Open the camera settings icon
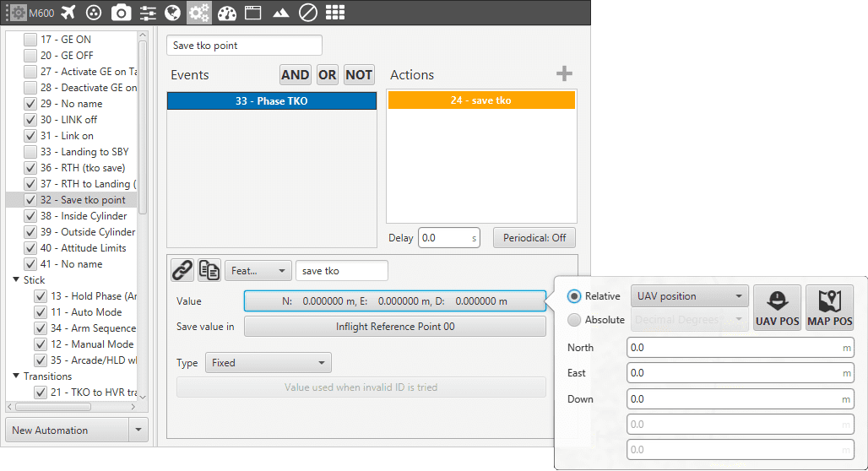Viewport: 868px width, 471px height. [121, 12]
